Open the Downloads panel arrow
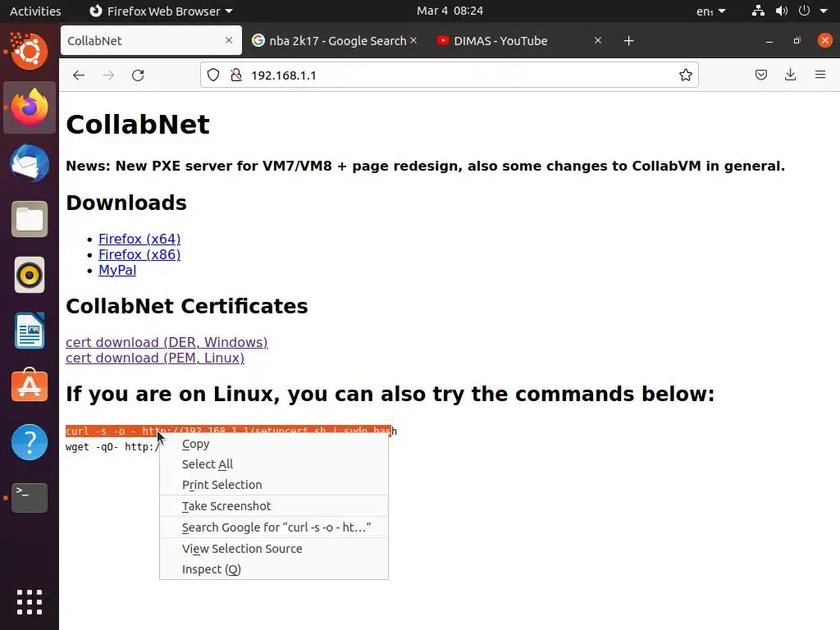Image resolution: width=840 pixels, height=630 pixels. pyautogui.click(x=790, y=75)
